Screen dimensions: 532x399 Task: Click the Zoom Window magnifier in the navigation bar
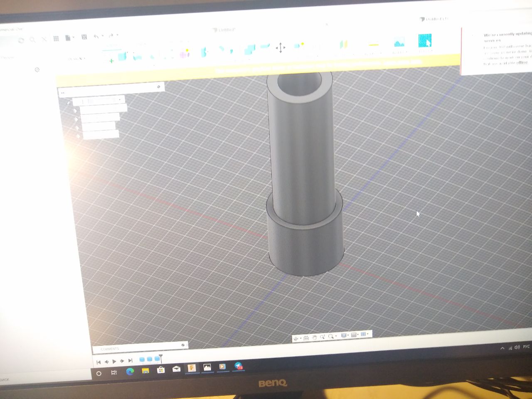tap(331, 336)
